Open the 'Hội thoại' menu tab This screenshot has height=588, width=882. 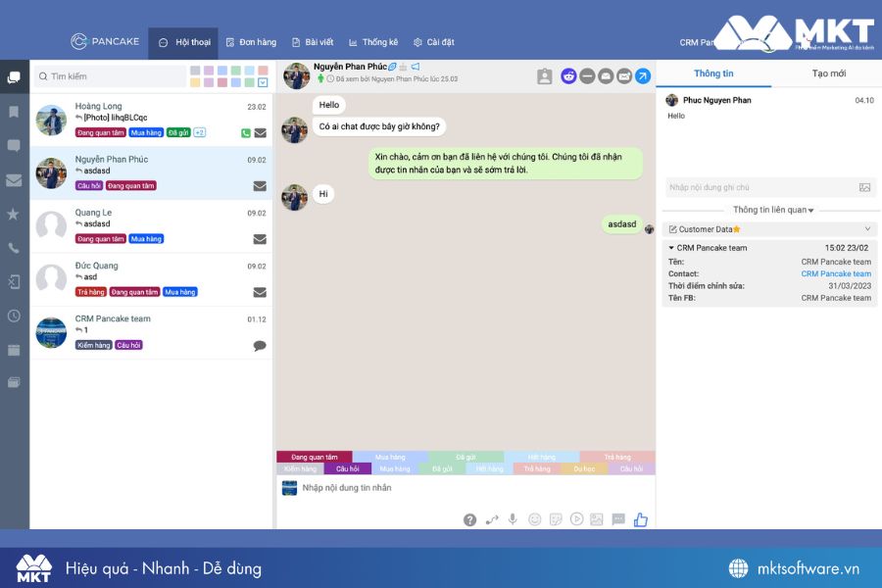184,42
